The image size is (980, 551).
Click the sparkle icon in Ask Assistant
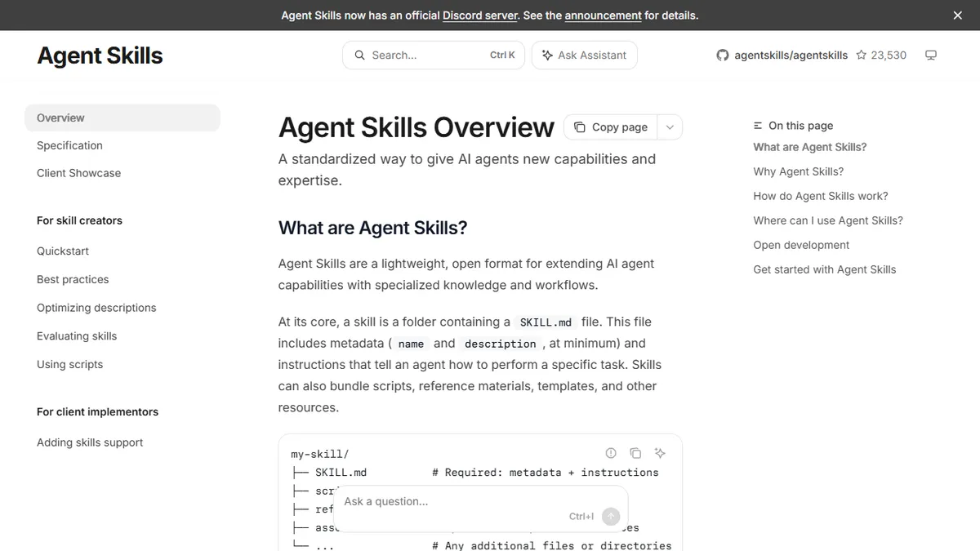click(x=547, y=56)
